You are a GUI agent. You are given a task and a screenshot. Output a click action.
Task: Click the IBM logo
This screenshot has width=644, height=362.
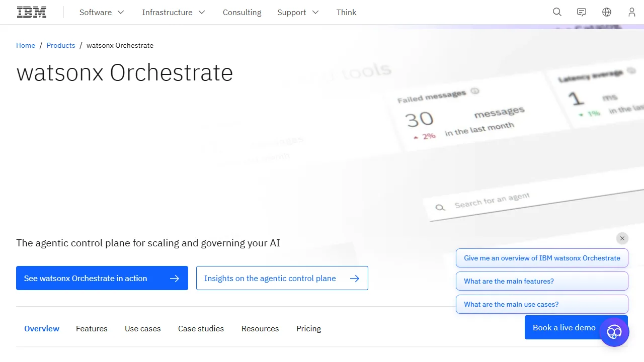32,12
